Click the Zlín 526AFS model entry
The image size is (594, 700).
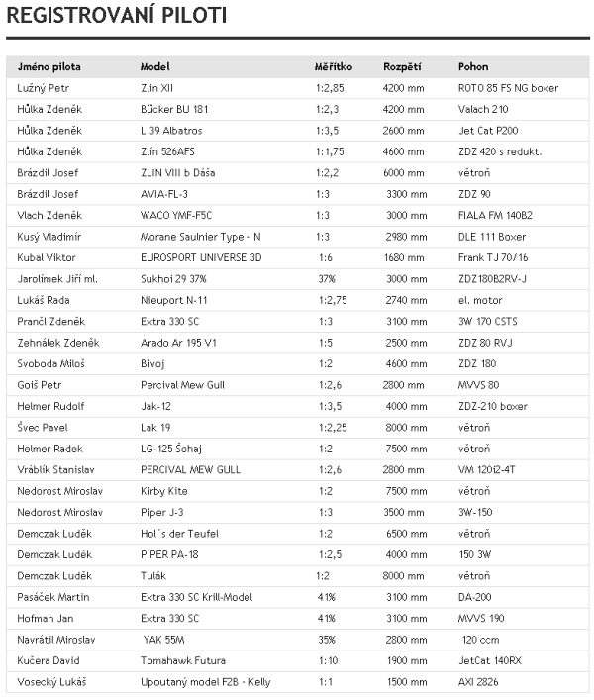(167, 151)
